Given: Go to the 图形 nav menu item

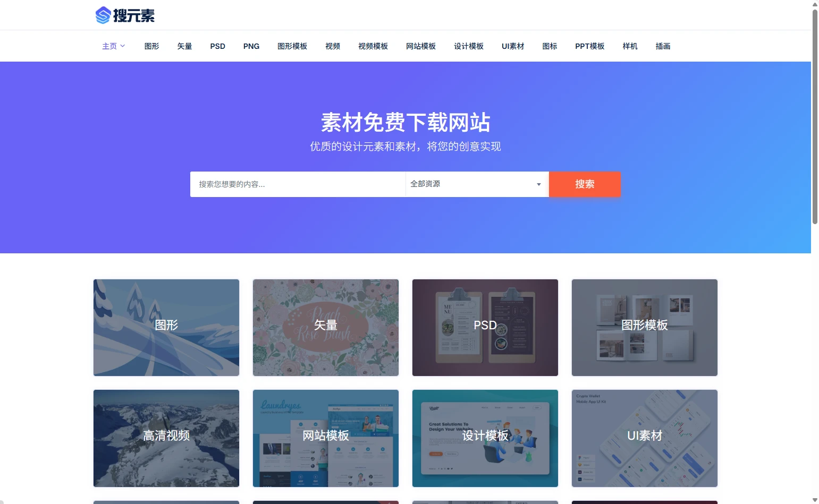Looking at the screenshot, I should 151,46.
